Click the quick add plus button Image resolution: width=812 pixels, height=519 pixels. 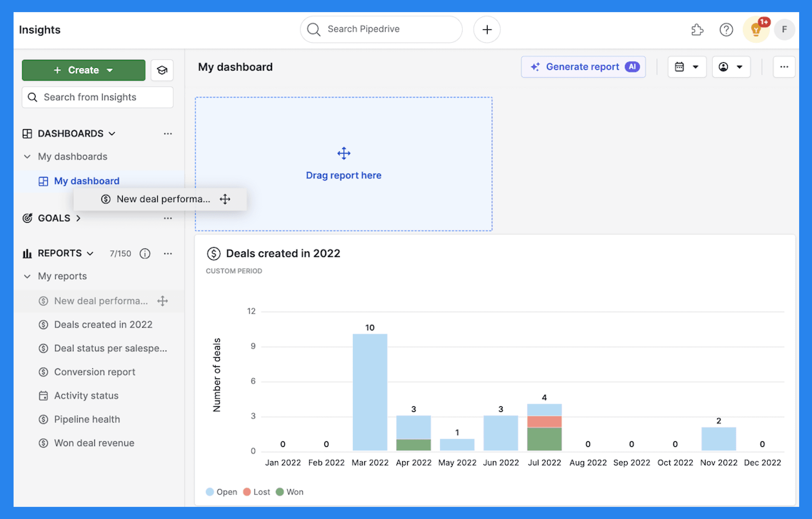pyautogui.click(x=487, y=29)
